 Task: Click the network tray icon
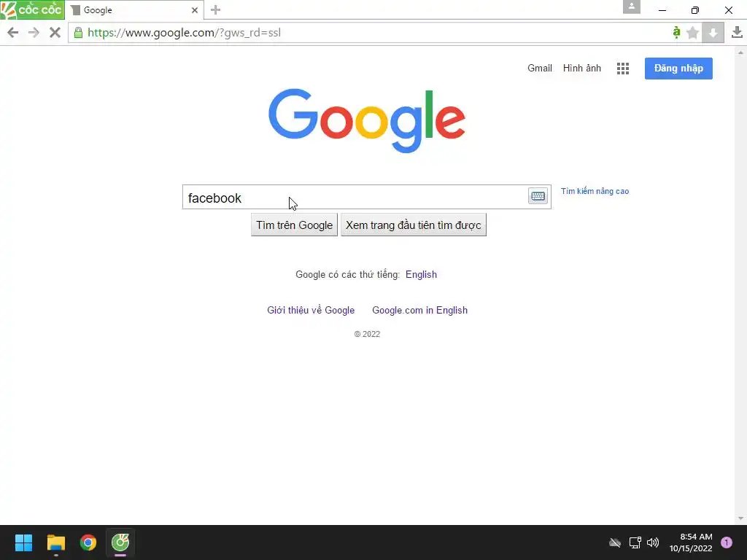[635, 542]
